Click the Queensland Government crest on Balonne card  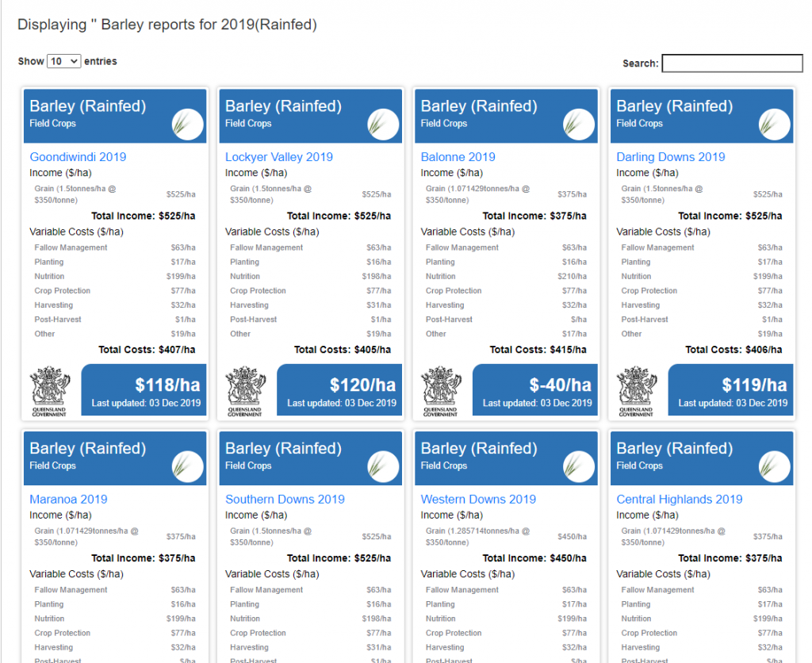(x=440, y=391)
